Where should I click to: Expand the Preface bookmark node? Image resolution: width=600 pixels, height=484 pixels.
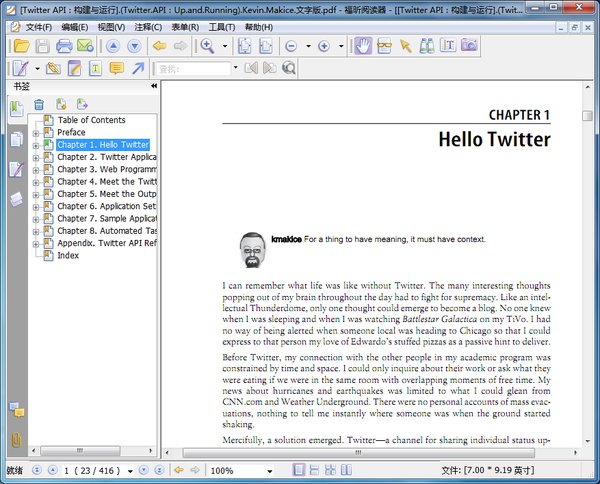coord(36,133)
